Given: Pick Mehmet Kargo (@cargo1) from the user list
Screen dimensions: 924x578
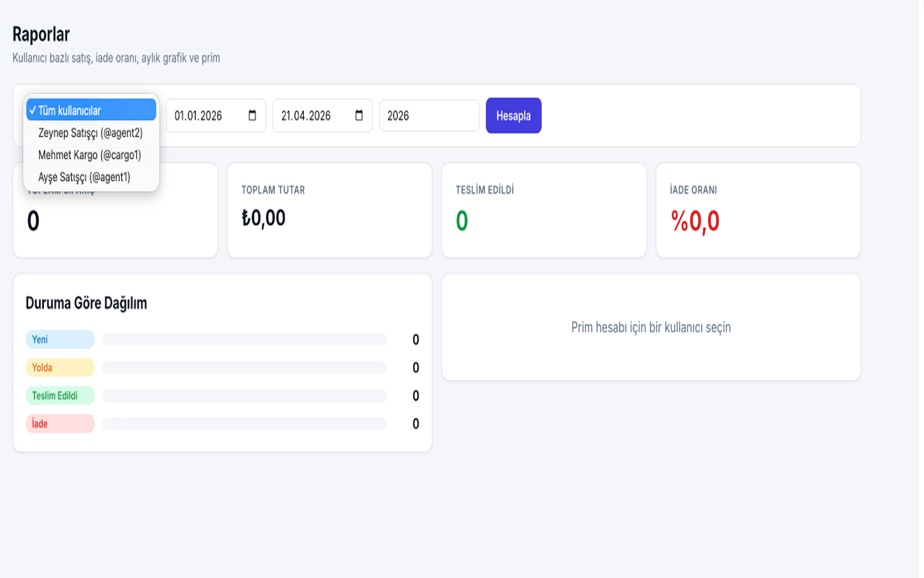Looking at the screenshot, I should point(90,155).
